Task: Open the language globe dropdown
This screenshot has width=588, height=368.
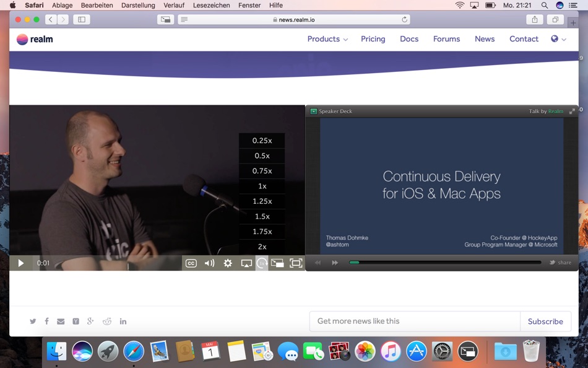Action: 555,39
